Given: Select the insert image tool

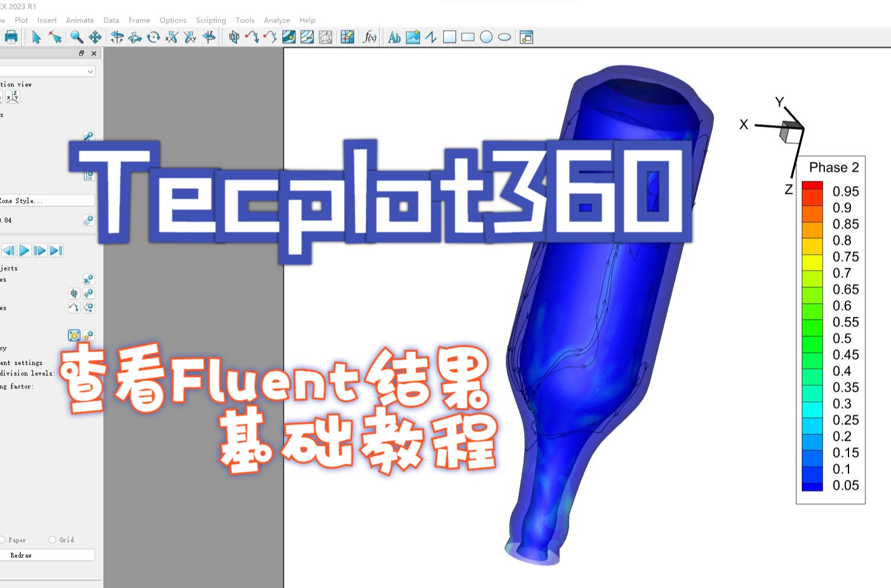Looking at the screenshot, I should (x=413, y=37).
